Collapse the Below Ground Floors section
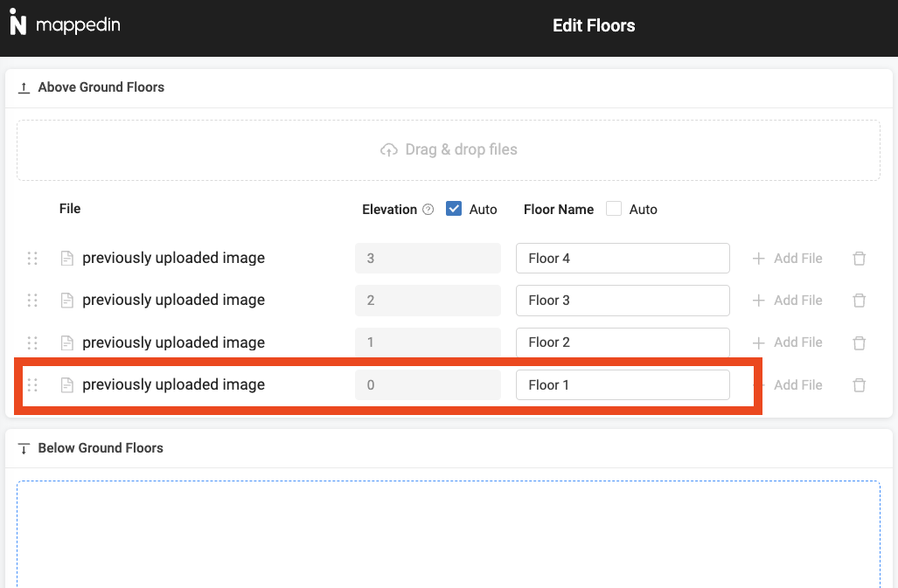The width and height of the screenshot is (898, 588). (24, 448)
